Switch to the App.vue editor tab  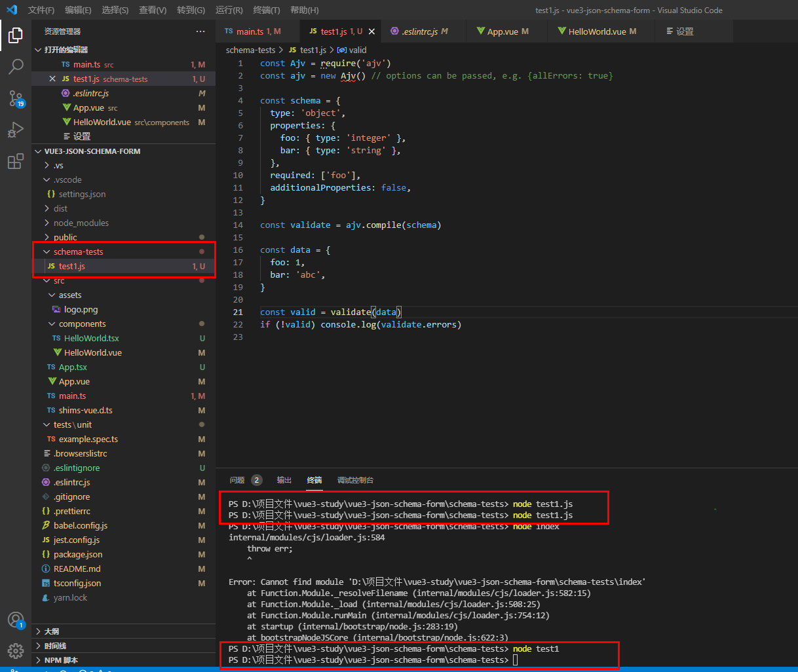(503, 31)
